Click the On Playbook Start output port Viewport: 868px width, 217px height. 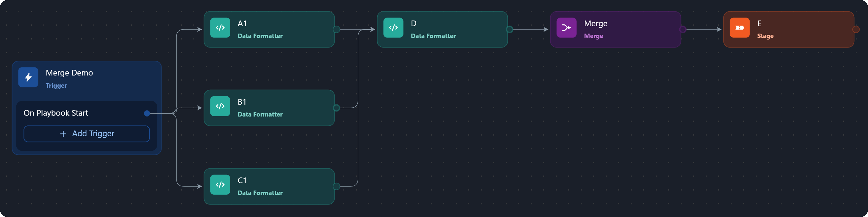tap(147, 113)
